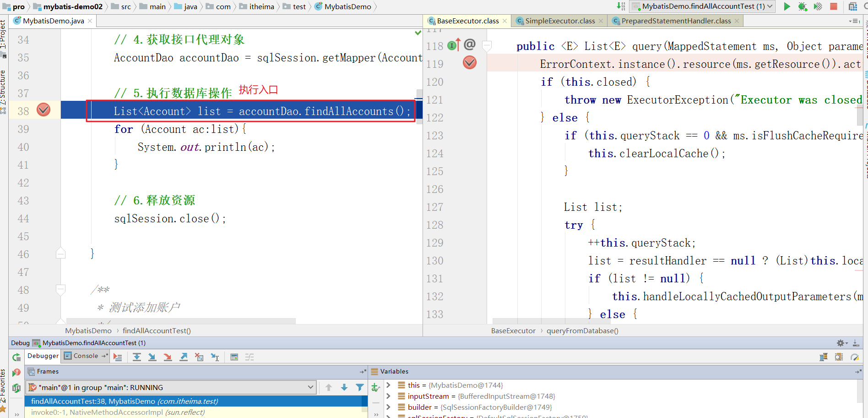Viewport: 868px width, 418px height.
Task: Show hidden editor tabs list
Action: click(x=855, y=21)
